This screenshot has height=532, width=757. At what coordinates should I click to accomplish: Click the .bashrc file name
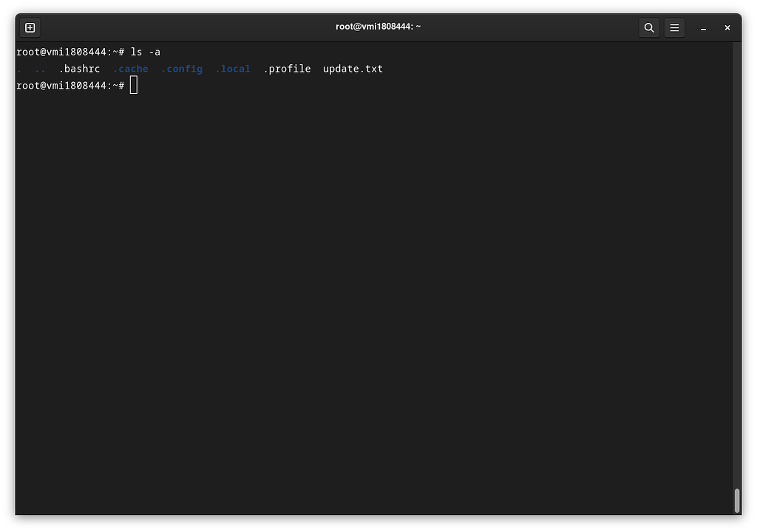click(79, 69)
